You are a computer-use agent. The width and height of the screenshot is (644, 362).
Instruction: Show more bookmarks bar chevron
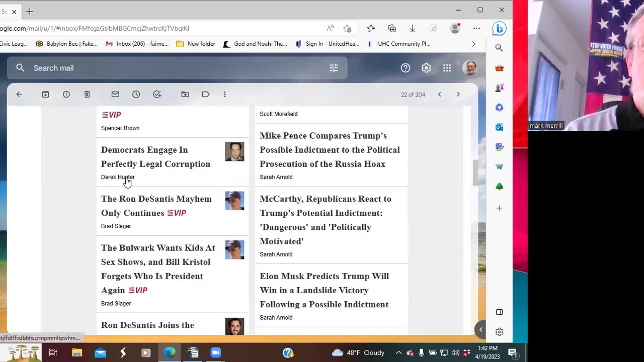coord(473,44)
